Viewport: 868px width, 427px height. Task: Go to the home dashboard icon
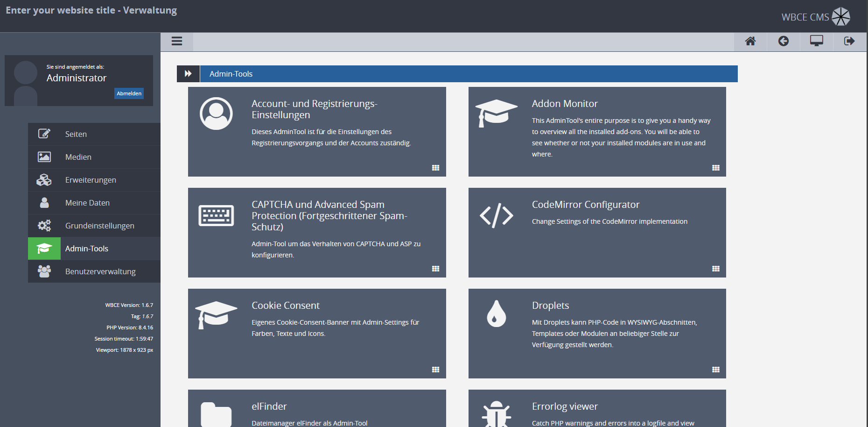(750, 41)
